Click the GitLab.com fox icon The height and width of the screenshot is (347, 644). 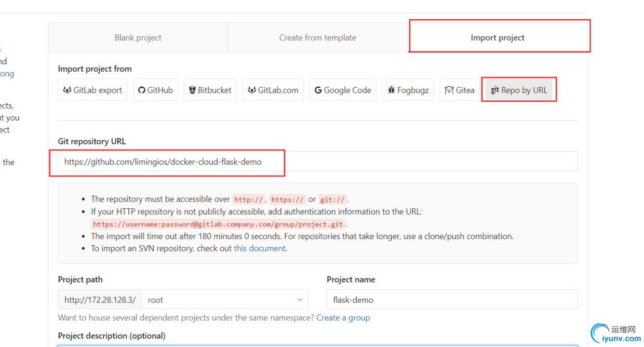pyautogui.click(x=252, y=90)
